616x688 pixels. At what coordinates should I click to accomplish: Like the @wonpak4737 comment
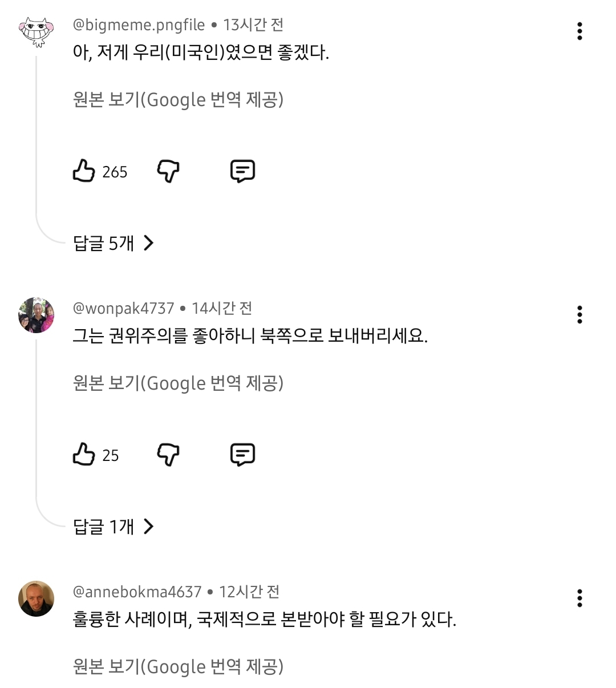84,455
